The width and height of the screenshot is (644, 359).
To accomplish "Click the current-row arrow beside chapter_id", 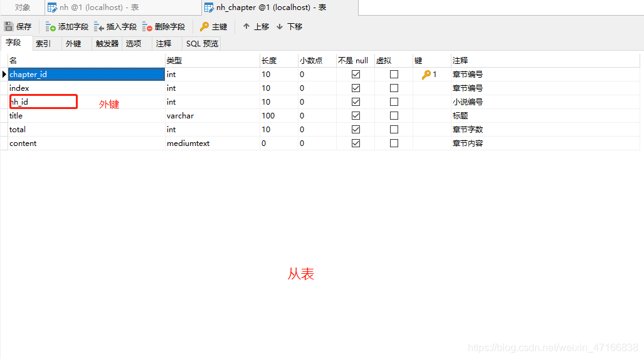I will (x=4, y=75).
